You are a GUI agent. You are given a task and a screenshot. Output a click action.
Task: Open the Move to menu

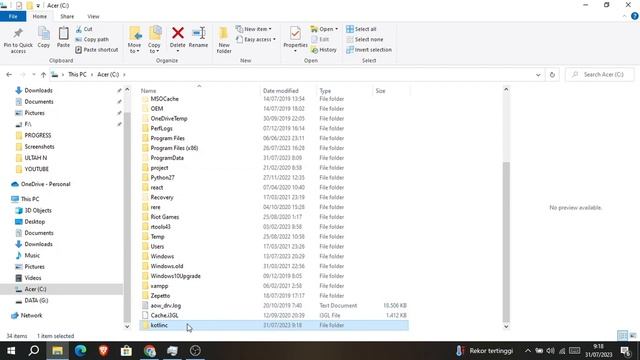134,40
